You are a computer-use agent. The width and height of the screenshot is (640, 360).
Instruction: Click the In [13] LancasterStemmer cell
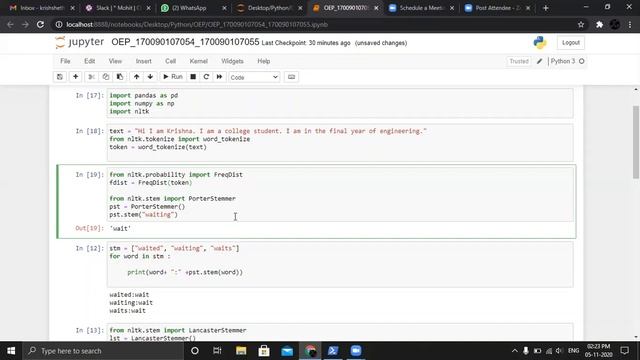340,333
